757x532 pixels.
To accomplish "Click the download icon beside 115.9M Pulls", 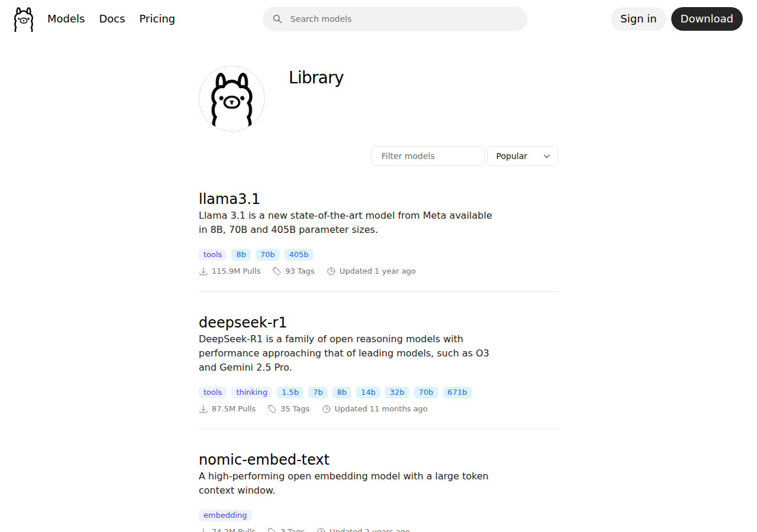I will coord(203,271).
